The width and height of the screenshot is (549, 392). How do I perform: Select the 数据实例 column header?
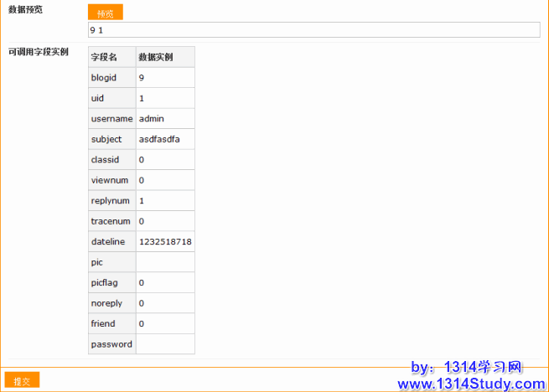coord(165,57)
